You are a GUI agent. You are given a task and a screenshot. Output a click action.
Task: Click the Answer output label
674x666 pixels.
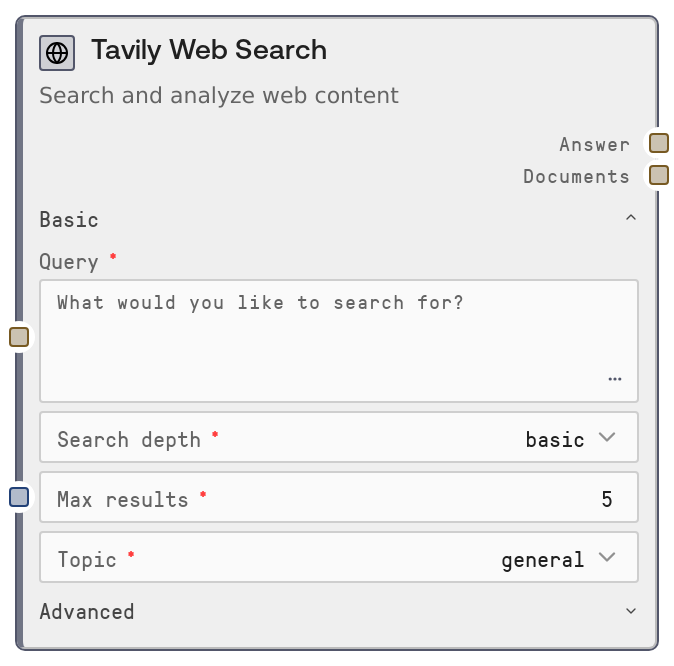tap(594, 144)
